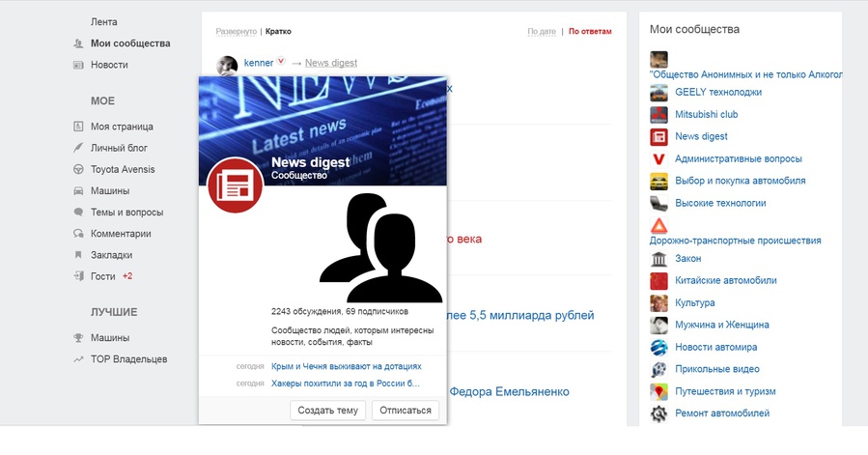Click the Новости автомира globe icon
The height and width of the screenshot is (455, 868).
[x=658, y=348]
